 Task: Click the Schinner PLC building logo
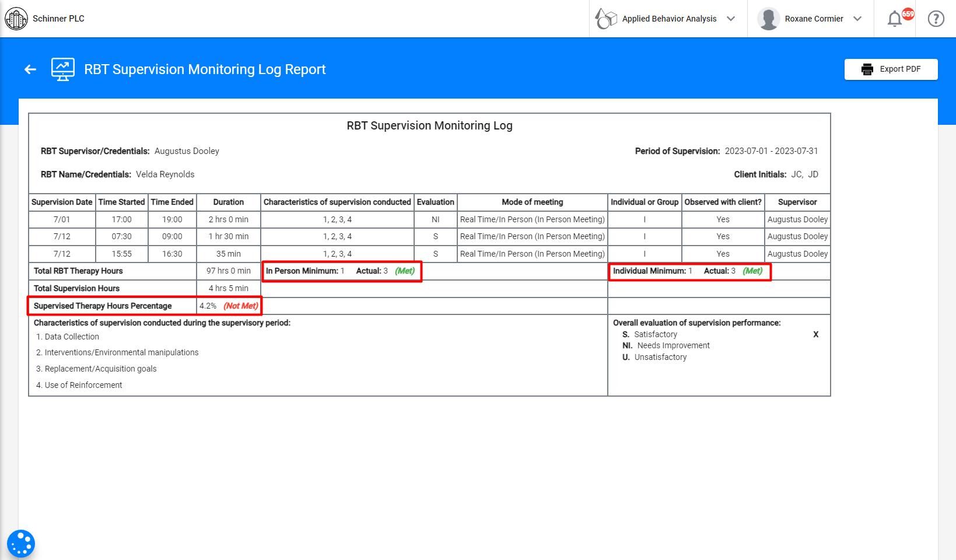pyautogui.click(x=16, y=19)
